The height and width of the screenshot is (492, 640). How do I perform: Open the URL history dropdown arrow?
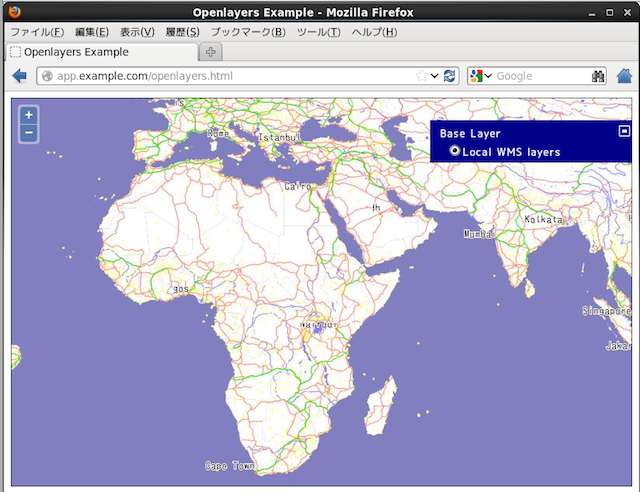435,76
